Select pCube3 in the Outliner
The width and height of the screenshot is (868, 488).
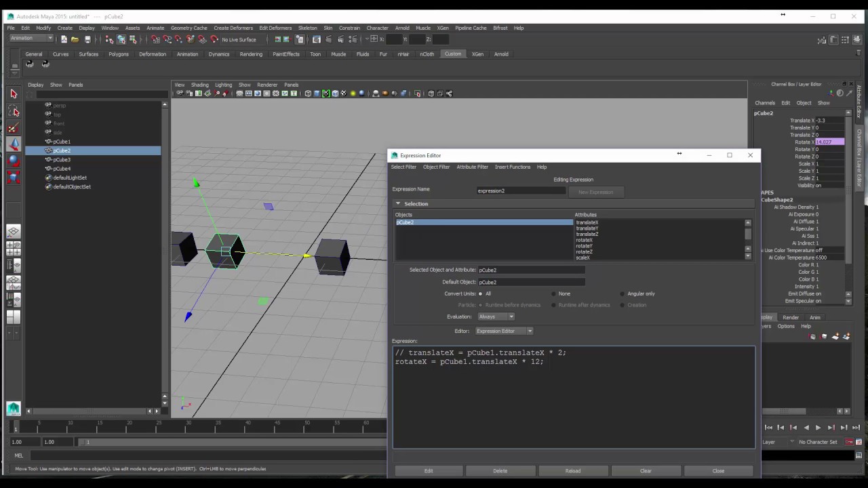61,159
